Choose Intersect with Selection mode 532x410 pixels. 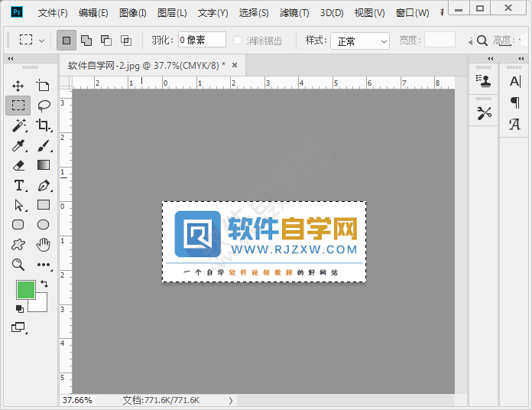(x=126, y=41)
